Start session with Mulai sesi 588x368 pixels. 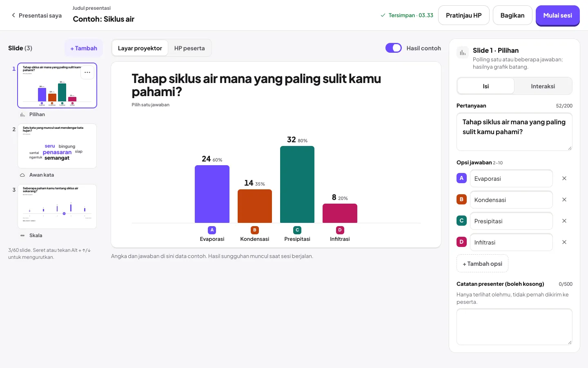click(x=558, y=16)
